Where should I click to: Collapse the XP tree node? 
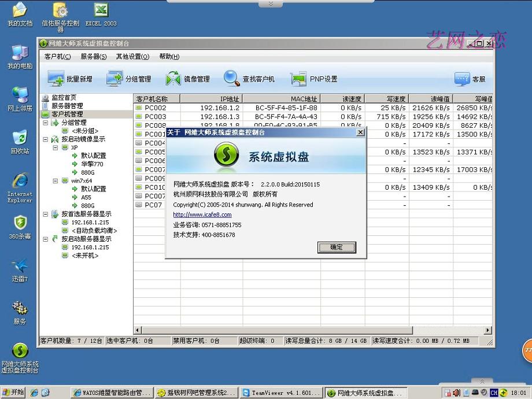click(x=56, y=147)
